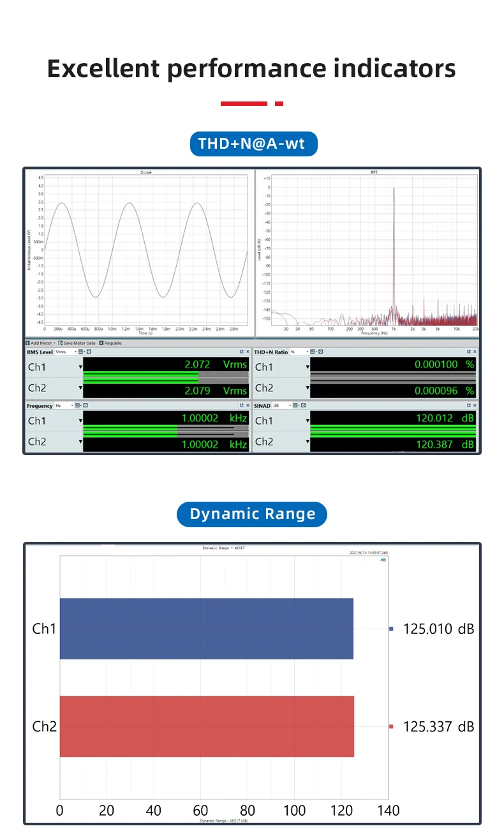The image size is (504, 840).
Task: Click the blue Ch1 legend square
Action: pyautogui.click(x=392, y=629)
